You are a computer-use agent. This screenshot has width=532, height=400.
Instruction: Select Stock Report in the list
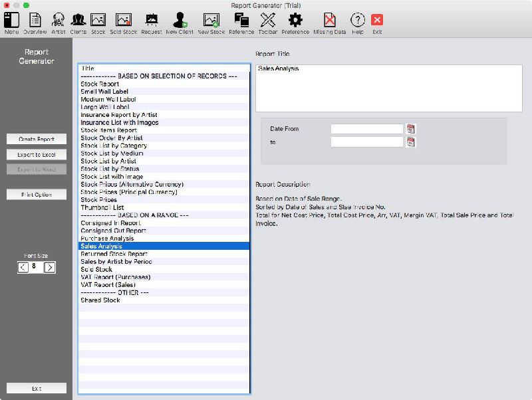164,84
